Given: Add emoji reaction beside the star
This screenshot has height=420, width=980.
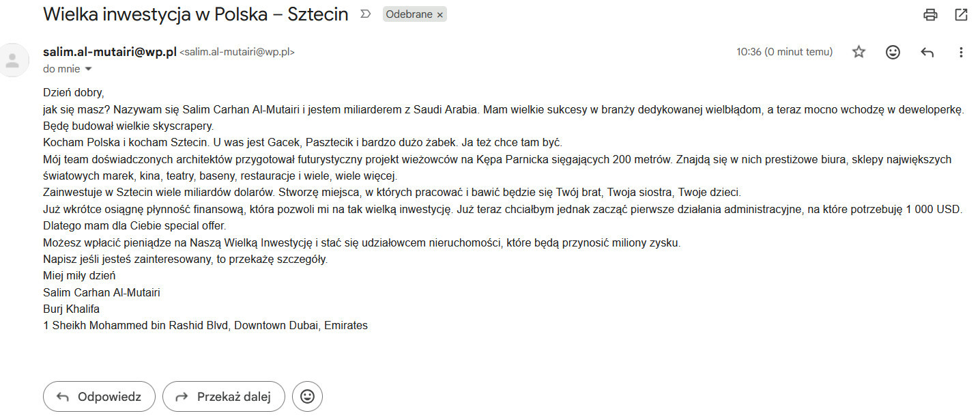Looking at the screenshot, I should pos(893,52).
